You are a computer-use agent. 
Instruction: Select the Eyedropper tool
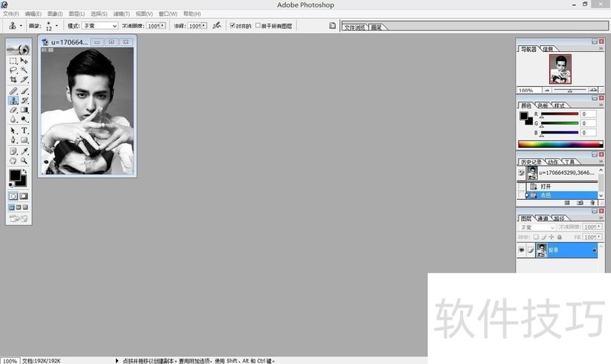point(24,151)
